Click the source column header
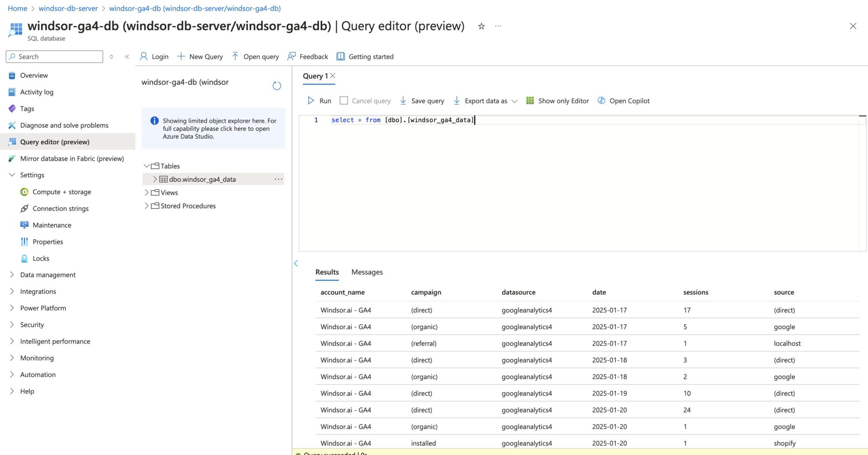Viewport: 868px width, 455px height. tap(784, 292)
